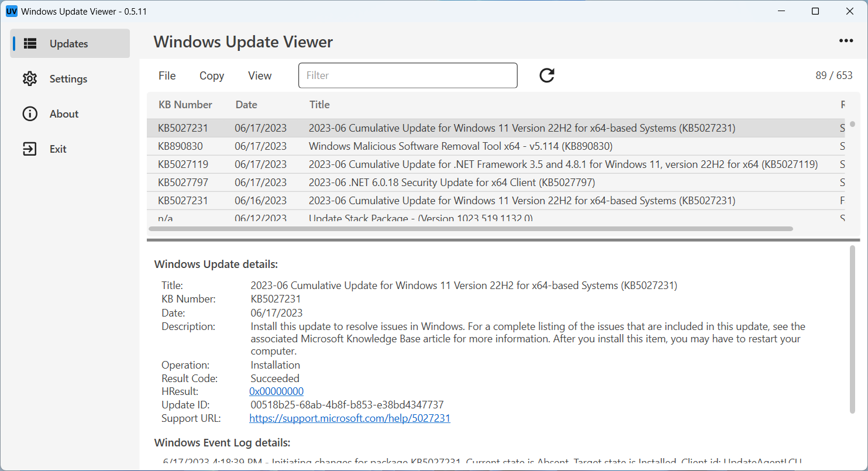
Task: Click the updates list vertical scrollbar thumb
Action: [853, 123]
